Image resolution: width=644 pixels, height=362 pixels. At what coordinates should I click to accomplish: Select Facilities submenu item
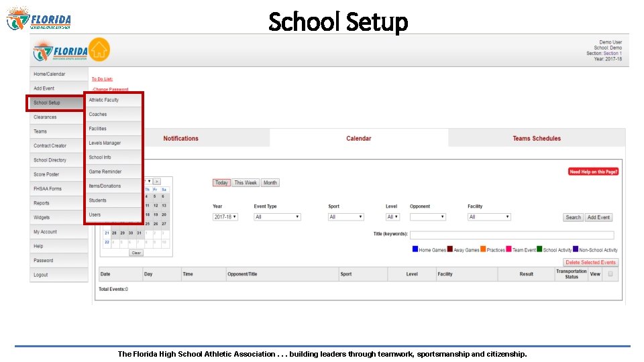[x=113, y=129]
